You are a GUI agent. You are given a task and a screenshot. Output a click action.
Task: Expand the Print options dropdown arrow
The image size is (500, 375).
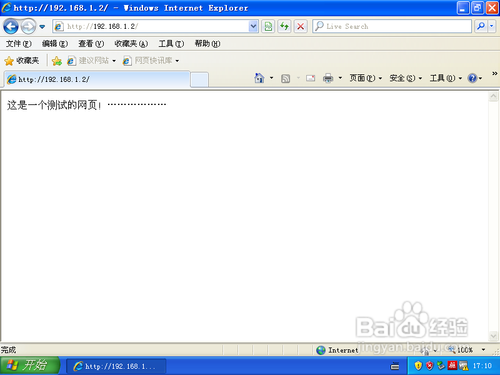[x=340, y=78]
